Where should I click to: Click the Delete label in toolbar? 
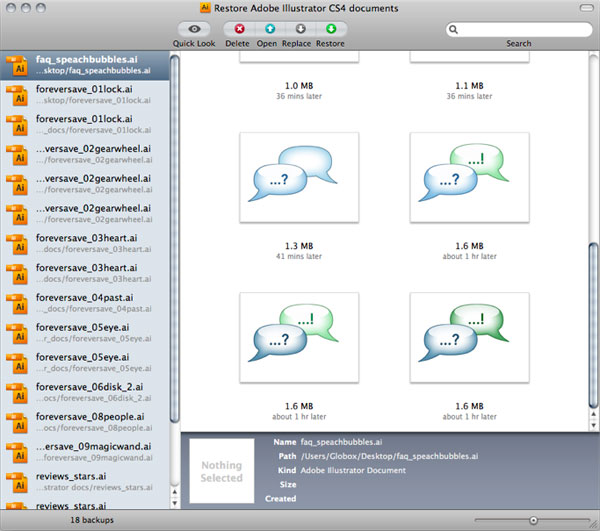[237, 44]
